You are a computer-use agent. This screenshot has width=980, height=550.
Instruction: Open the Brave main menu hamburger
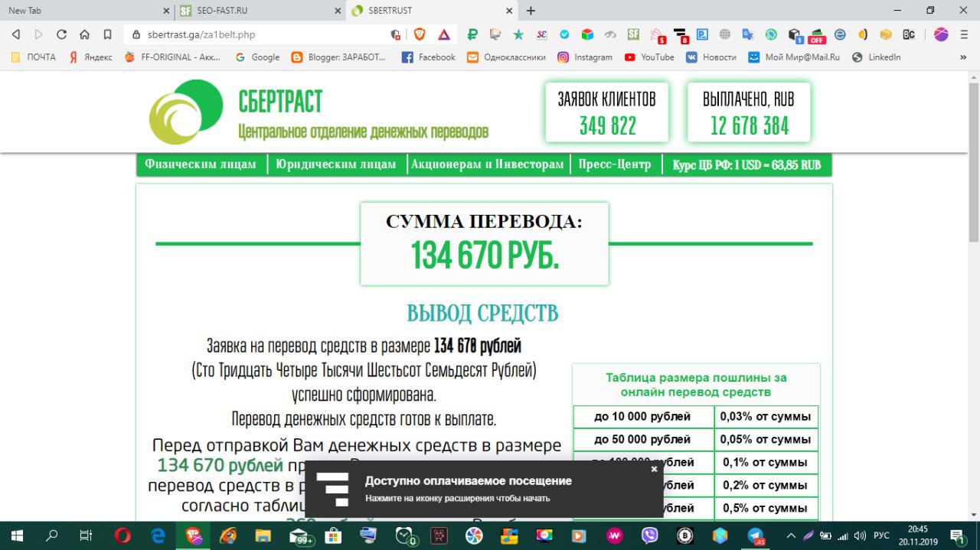(x=965, y=34)
